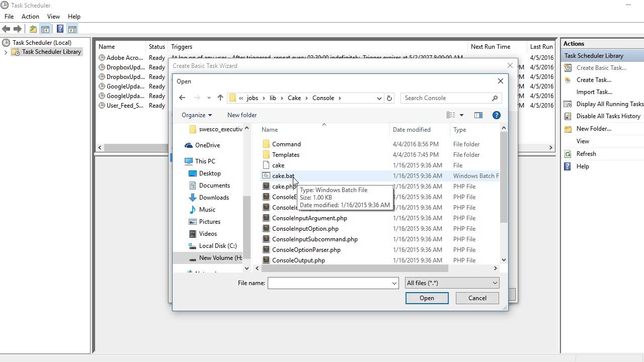This screenshot has width=644, height=362.
Task: Select Task Scheduler (Local) tree root
Action: [42, 43]
